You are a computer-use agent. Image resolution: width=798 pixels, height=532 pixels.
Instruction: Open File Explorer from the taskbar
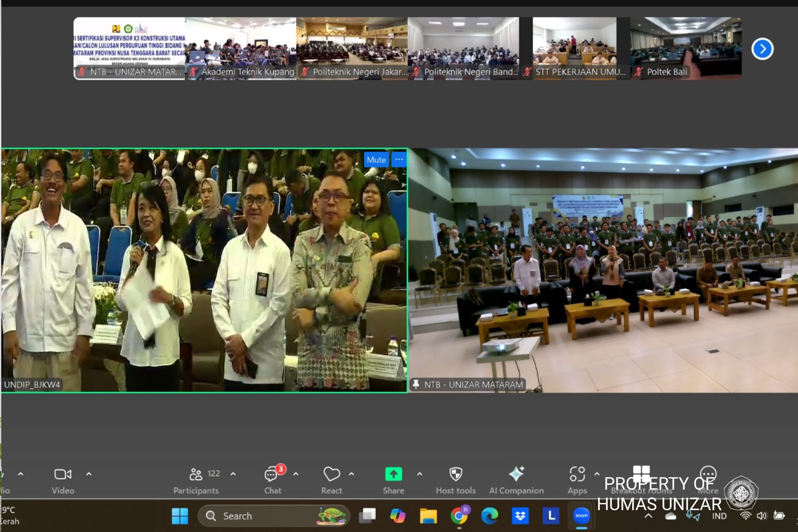point(428,516)
